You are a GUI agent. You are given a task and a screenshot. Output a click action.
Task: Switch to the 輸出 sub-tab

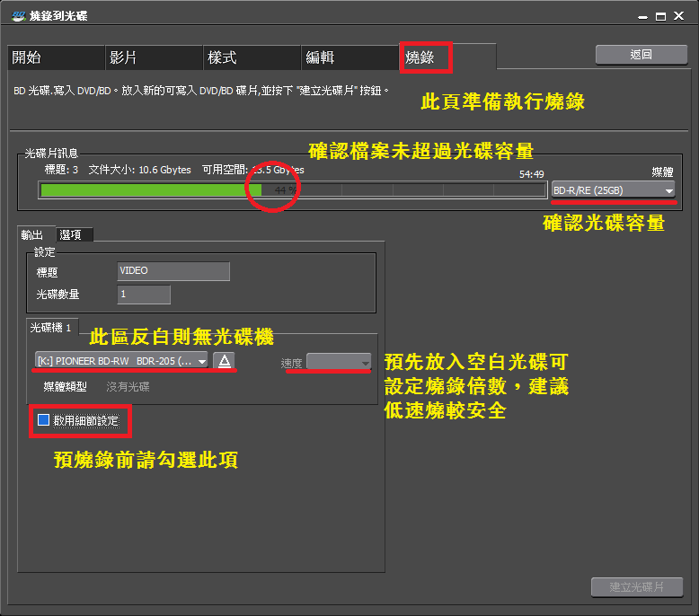pos(32,234)
